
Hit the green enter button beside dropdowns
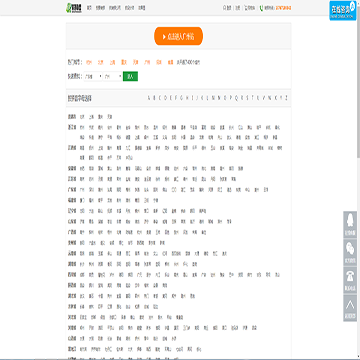(x=130, y=77)
